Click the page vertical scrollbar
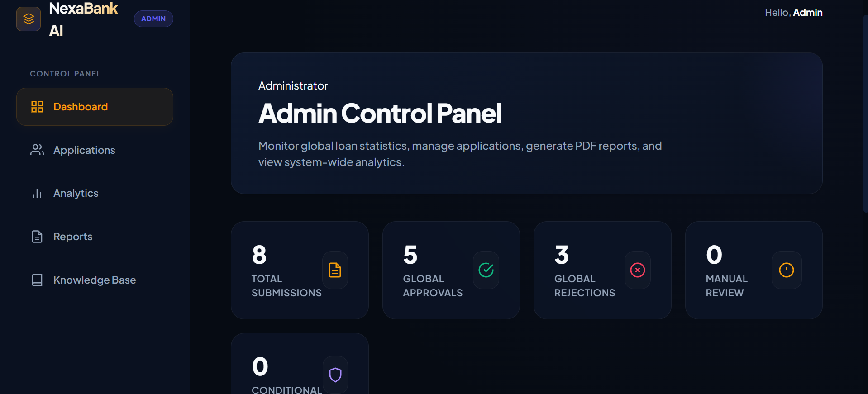Viewport: 868px width, 394px height. click(865, 114)
